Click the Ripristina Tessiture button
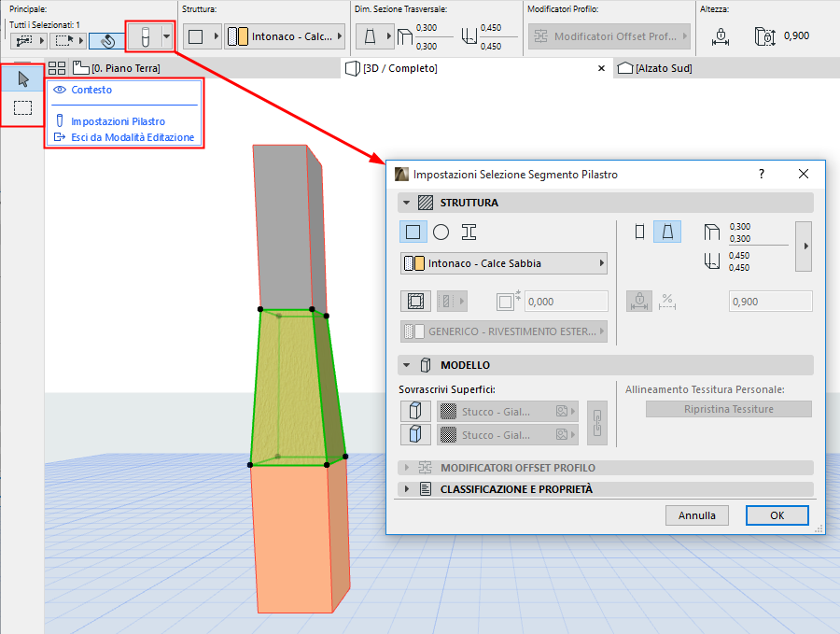Viewport: 840px width, 634px height. pos(729,409)
